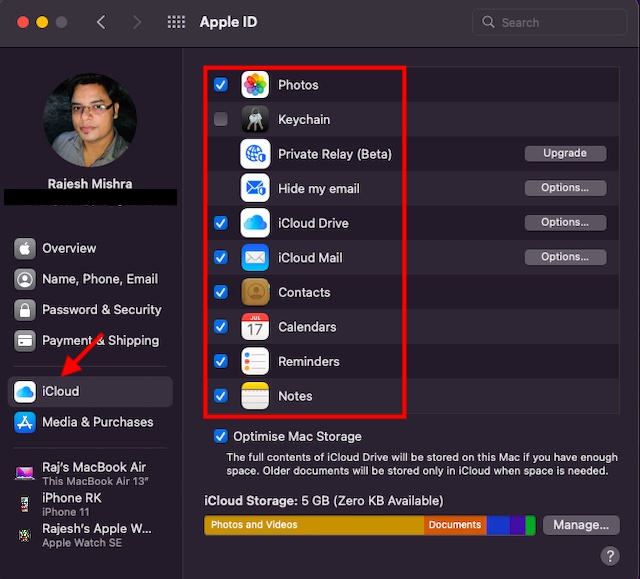
Task: Toggle Optimise Mac Storage checkbox
Action: (221, 436)
